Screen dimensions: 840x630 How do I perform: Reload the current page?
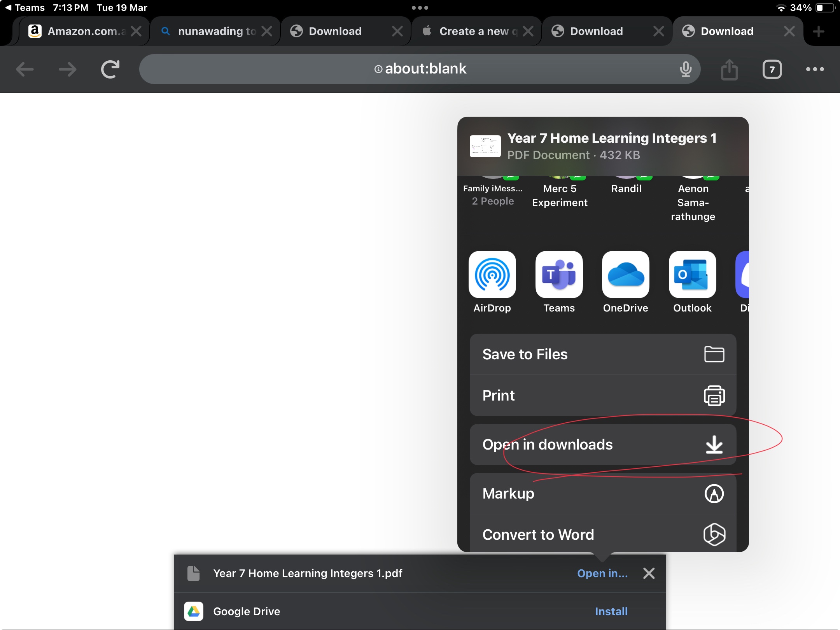click(110, 69)
